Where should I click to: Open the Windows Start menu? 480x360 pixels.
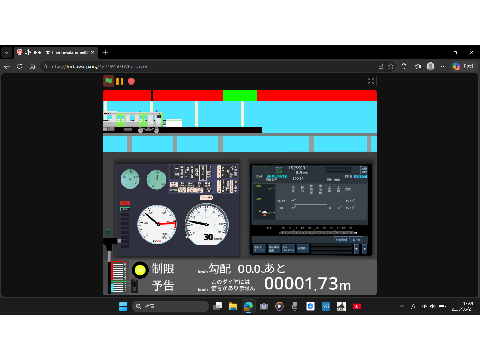coord(123,306)
